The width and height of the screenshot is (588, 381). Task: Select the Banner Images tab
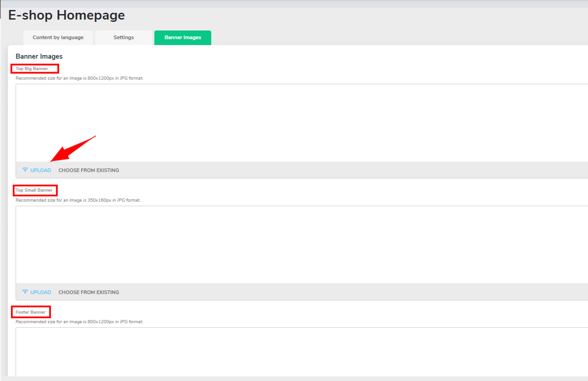click(x=182, y=38)
